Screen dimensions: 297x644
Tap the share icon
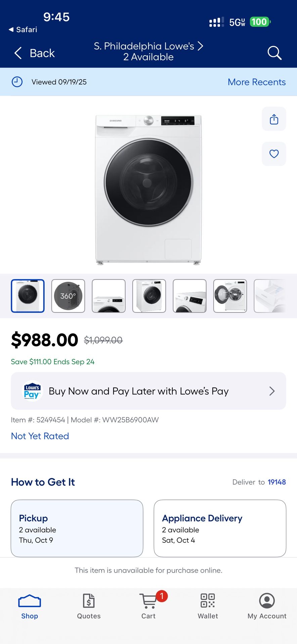pyautogui.click(x=274, y=119)
